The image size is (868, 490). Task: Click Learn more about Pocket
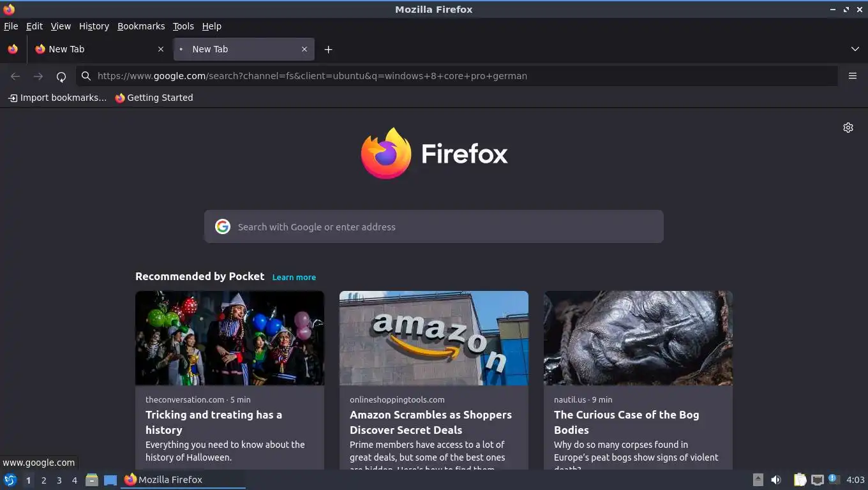(x=294, y=277)
